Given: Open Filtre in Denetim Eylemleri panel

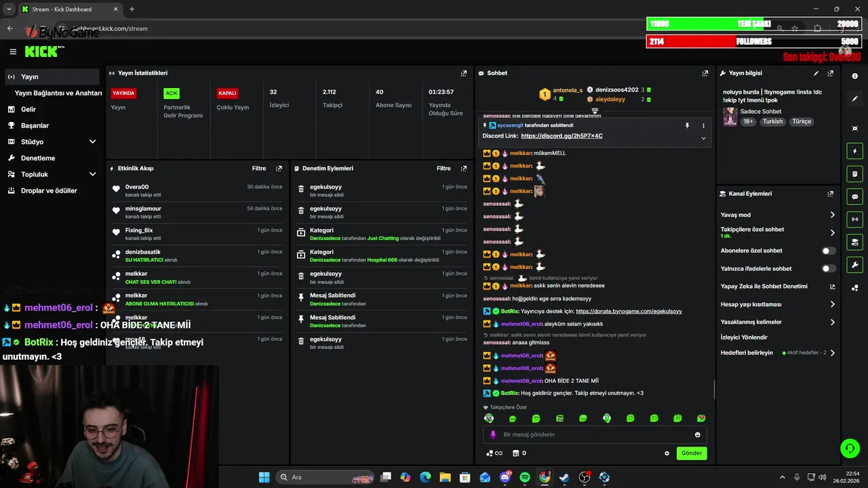Looking at the screenshot, I should (x=443, y=168).
